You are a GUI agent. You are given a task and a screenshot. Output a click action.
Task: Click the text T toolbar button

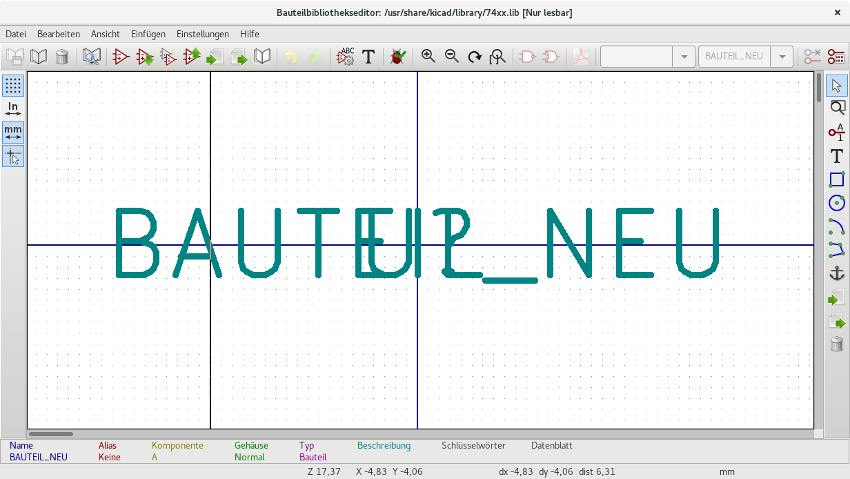point(369,56)
